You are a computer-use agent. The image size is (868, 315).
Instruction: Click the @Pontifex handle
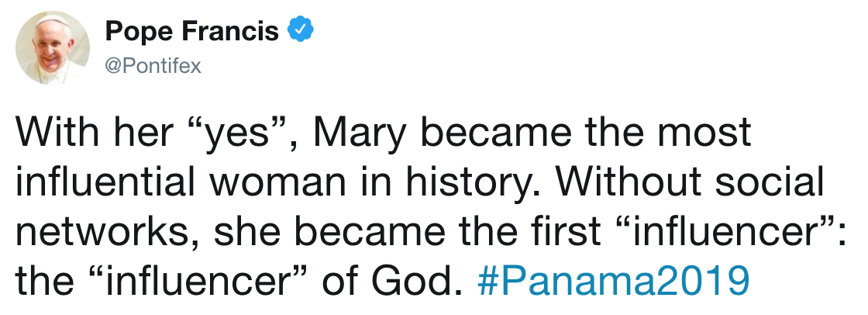[x=152, y=66]
